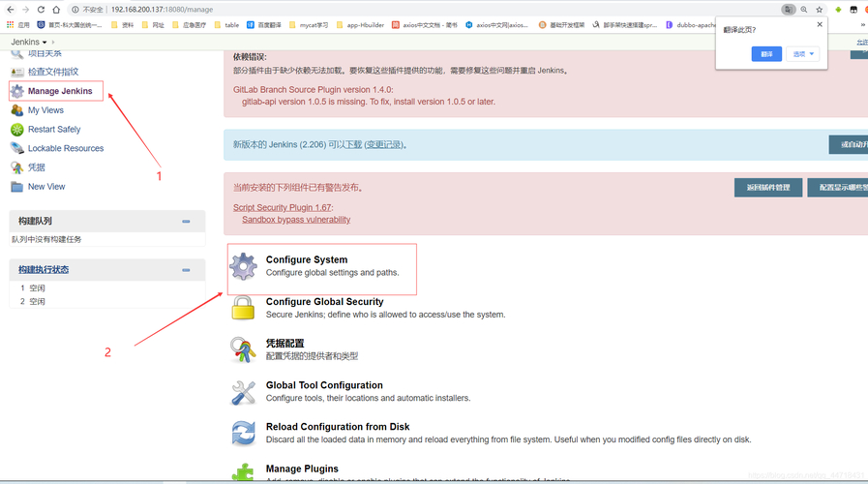This screenshot has height=484, width=868.
Task: Open the 选项 options dropdown in translate popup
Action: [802, 53]
